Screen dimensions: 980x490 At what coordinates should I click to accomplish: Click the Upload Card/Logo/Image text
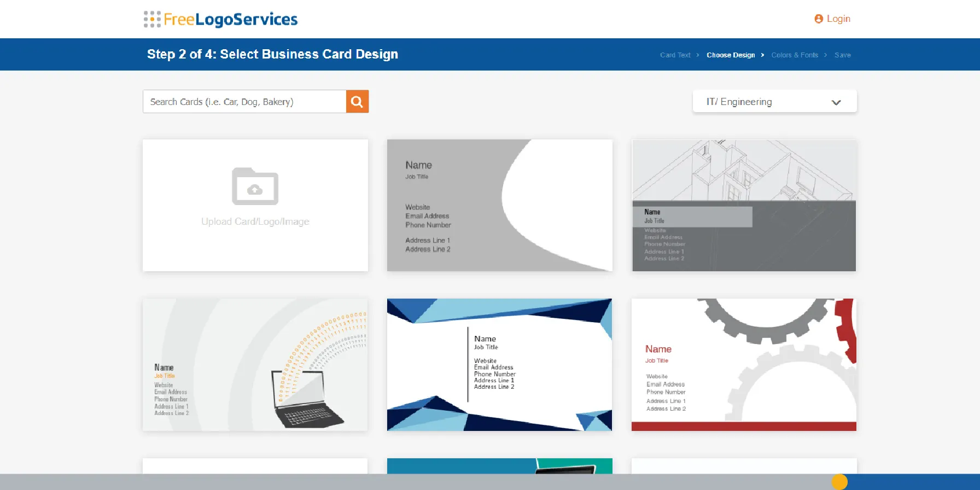pos(255,221)
